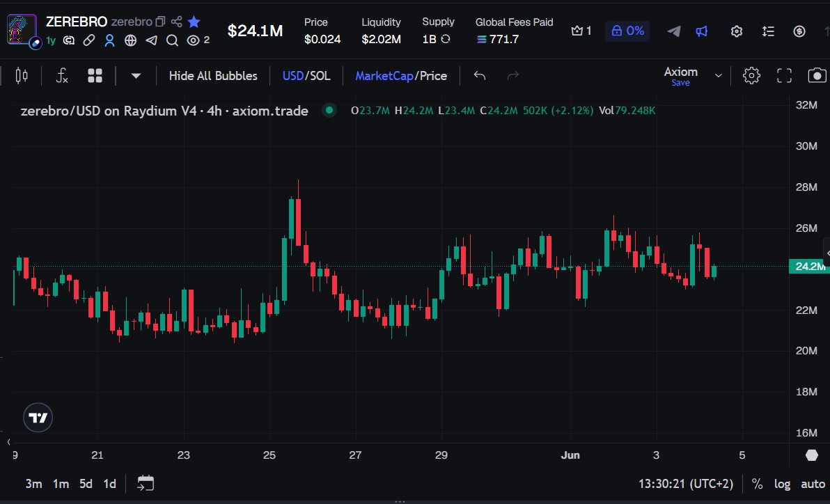Screen dimensions: 830x504
Task: Take a chart snapshot with camera icon
Action: coord(817,76)
